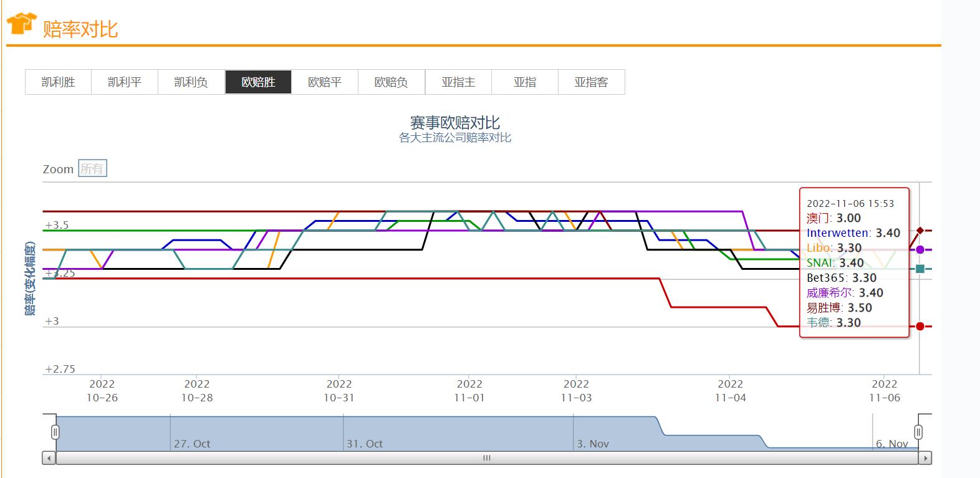
Task: Switch to the 凯利平 tab
Action: coord(125,82)
